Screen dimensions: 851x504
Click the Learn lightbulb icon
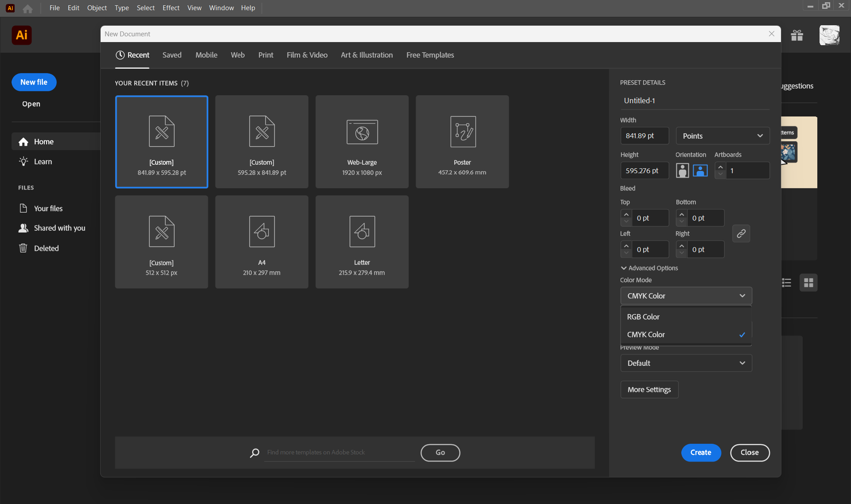pyautogui.click(x=23, y=161)
